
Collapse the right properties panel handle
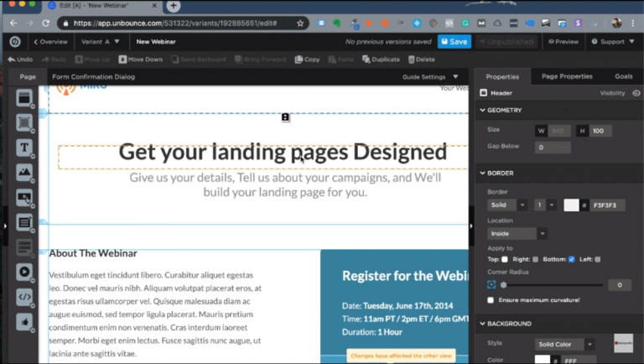471,226
